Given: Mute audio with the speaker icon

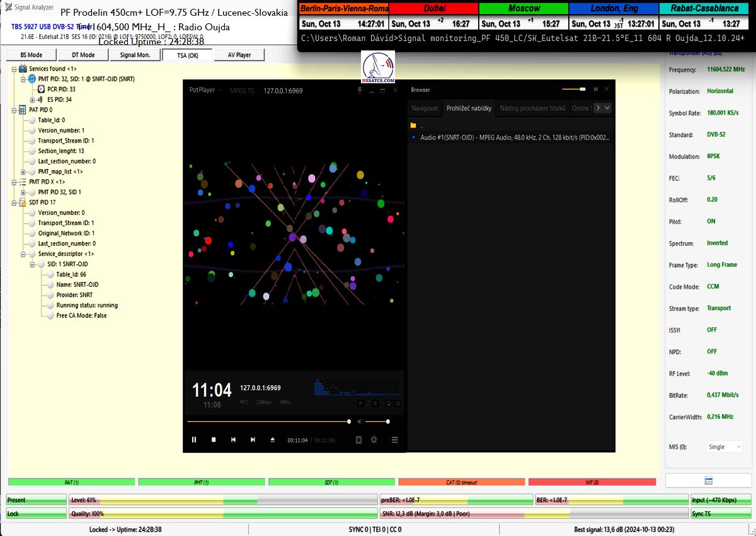Looking at the screenshot, I should click(359, 421).
